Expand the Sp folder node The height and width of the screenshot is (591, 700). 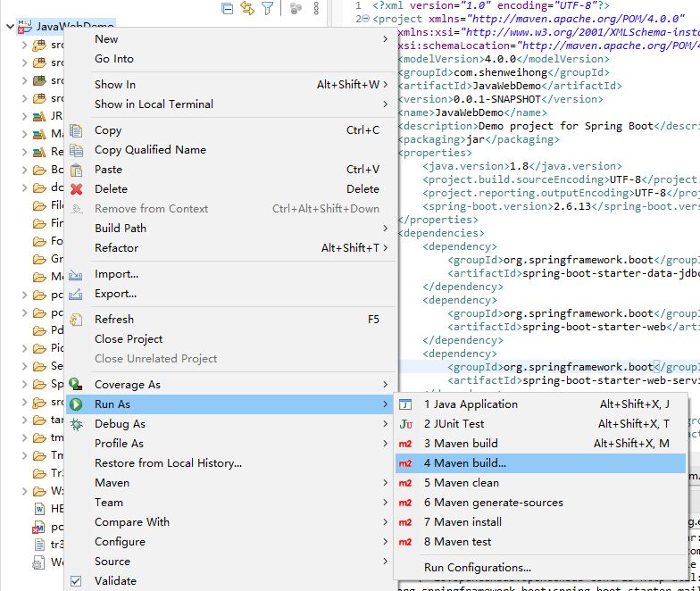pyautogui.click(x=25, y=384)
